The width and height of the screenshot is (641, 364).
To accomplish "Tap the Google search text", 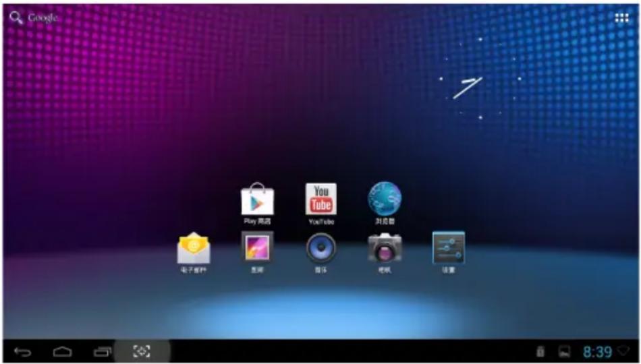I will point(43,18).
